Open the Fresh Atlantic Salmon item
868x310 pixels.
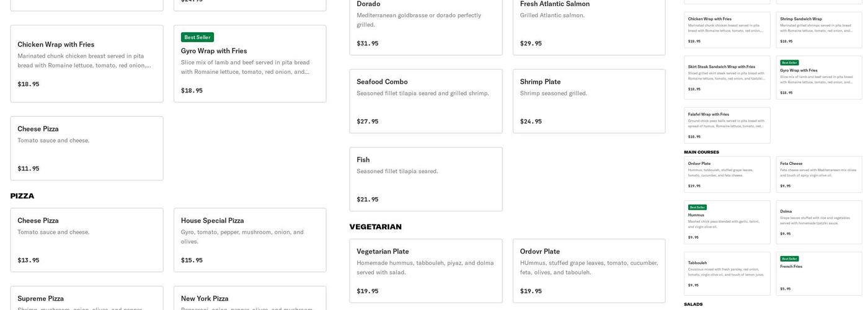coord(588,25)
